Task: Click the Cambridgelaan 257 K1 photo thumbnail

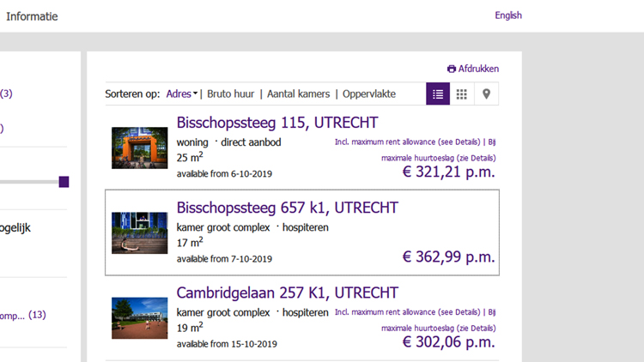Action: (139, 318)
